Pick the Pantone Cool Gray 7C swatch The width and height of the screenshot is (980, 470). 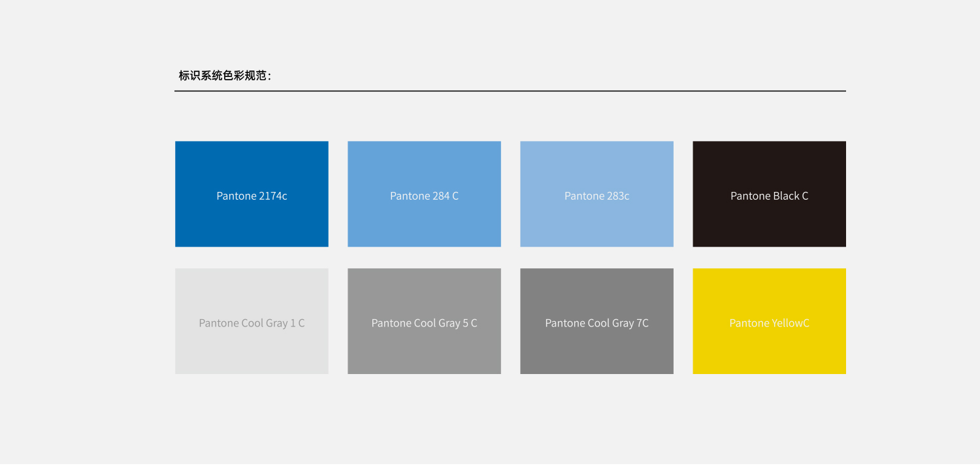[596, 321]
